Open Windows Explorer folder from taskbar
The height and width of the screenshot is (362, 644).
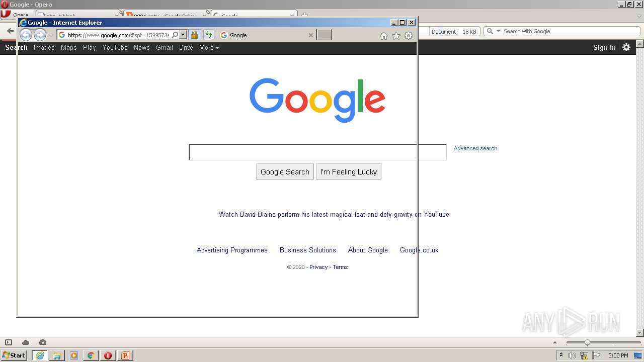[57, 355]
